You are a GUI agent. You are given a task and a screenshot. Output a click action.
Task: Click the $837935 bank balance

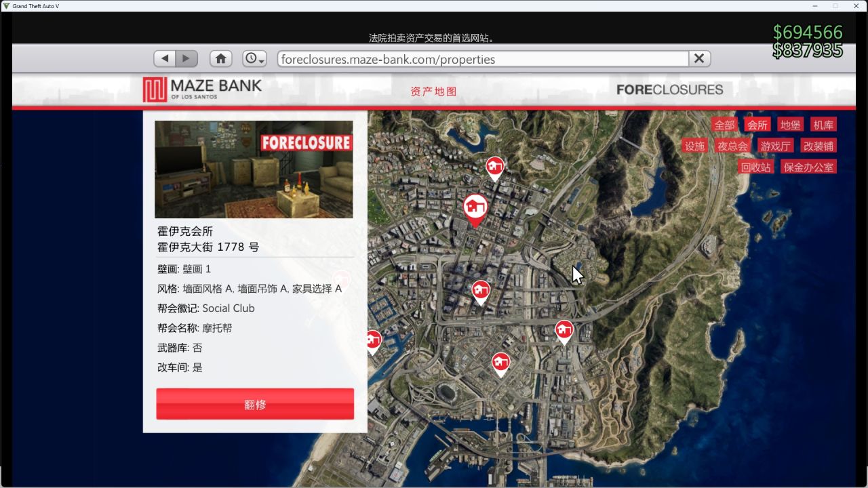click(808, 50)
